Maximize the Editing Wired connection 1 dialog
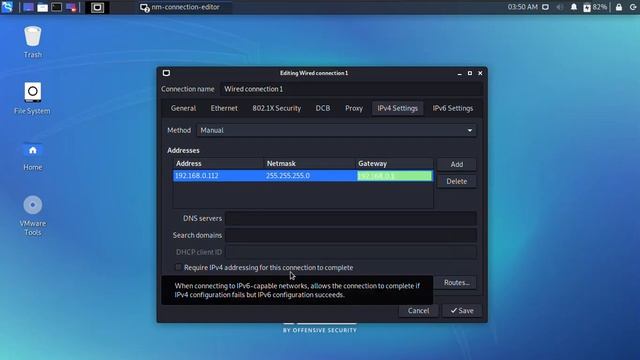 point(470,73)
